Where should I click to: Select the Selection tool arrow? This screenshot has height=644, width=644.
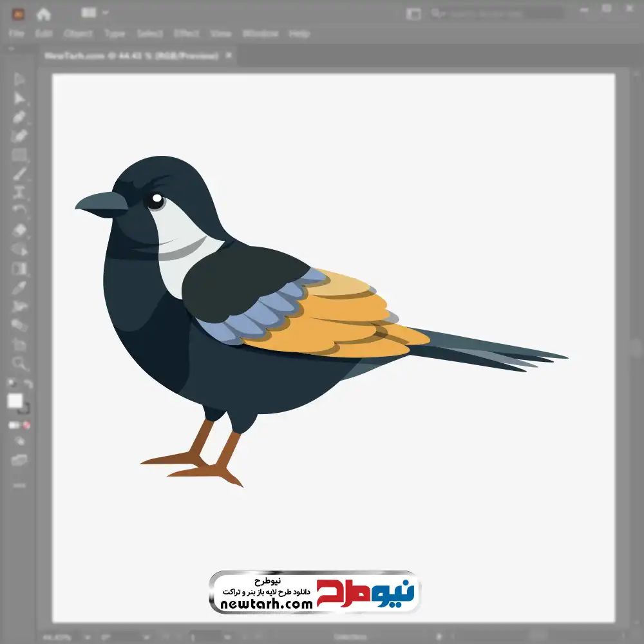pyautogui.click(x=19, y=80)
